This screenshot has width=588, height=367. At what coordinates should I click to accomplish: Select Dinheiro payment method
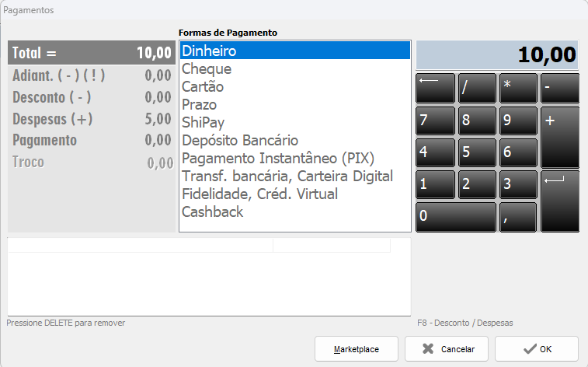[209, 51]
